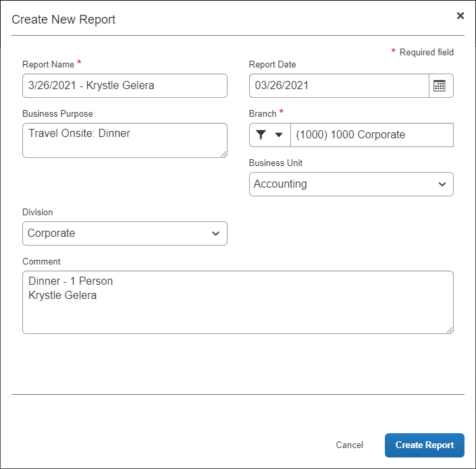Cancel the new report
Screen dimensions: 476x469
click(x=349, y=445)
